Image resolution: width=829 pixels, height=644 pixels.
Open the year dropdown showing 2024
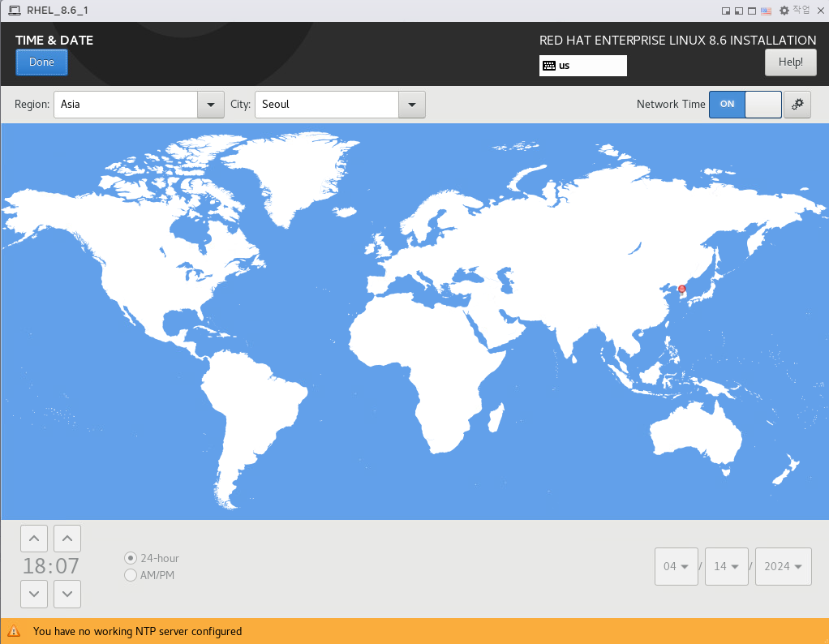coord(783,566)
